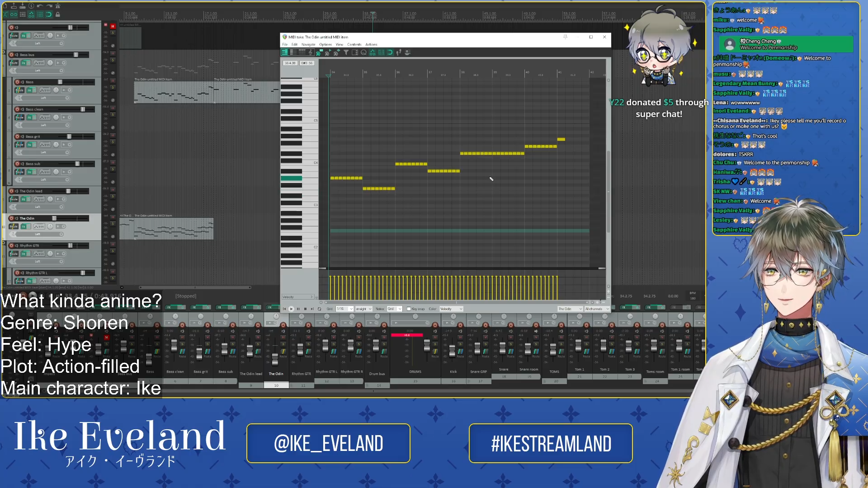Click open project upload-arrow icon
868x488 pixels.
click(14, 6)
